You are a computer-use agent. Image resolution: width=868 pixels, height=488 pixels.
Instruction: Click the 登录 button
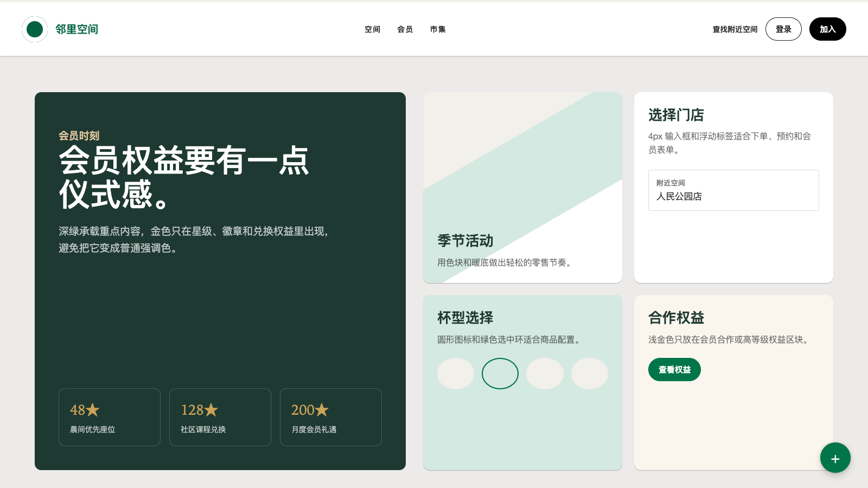point(783,29)
